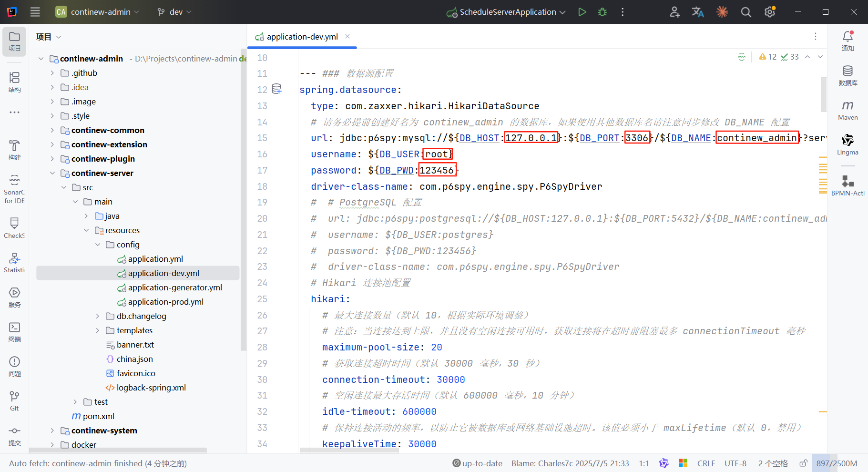Collapse the resources folder in tree
Viewport: 868px width, 472px height.
[86, 230]
